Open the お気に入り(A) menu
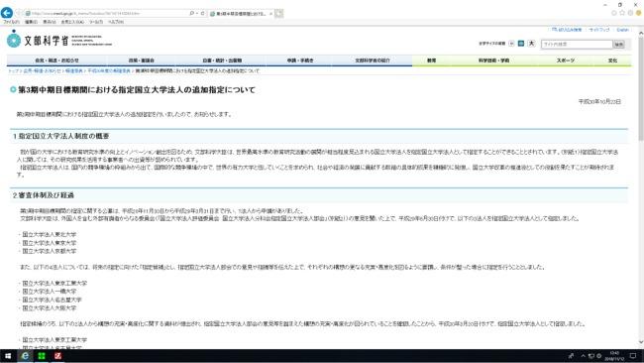Viewport: 644px width, 363px height. pyautogui.click(x=72, y=22)
